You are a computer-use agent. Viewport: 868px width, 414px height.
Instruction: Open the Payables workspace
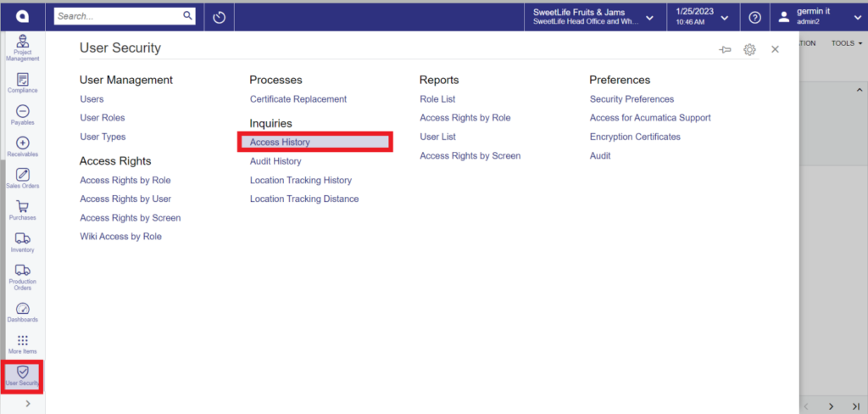(23, 115)
